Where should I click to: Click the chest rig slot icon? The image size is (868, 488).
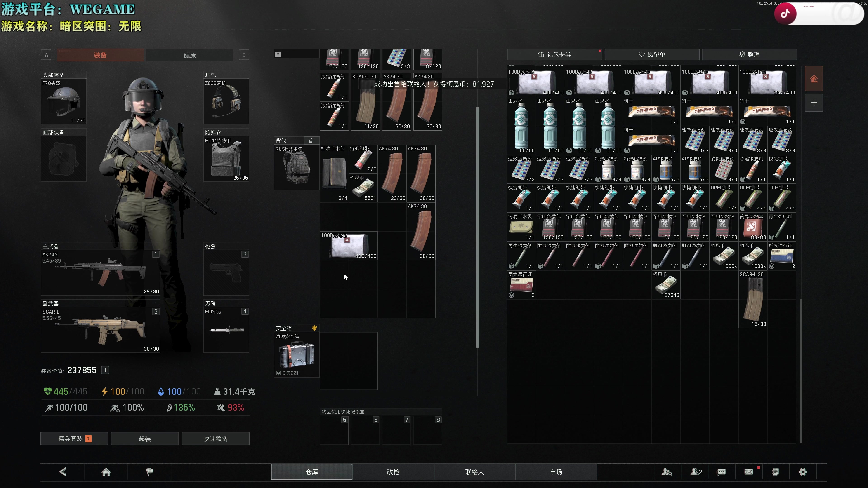[x=278, y=54]
